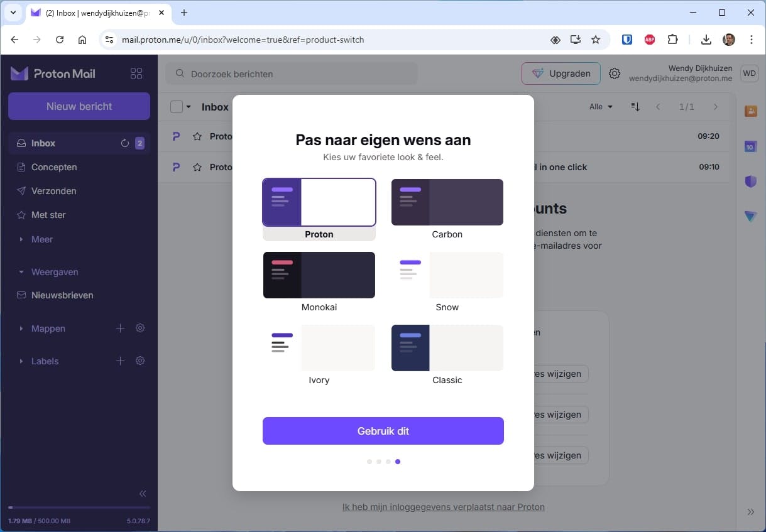Open Nieuwsbrieven view
766x532 pixels.
79,295
